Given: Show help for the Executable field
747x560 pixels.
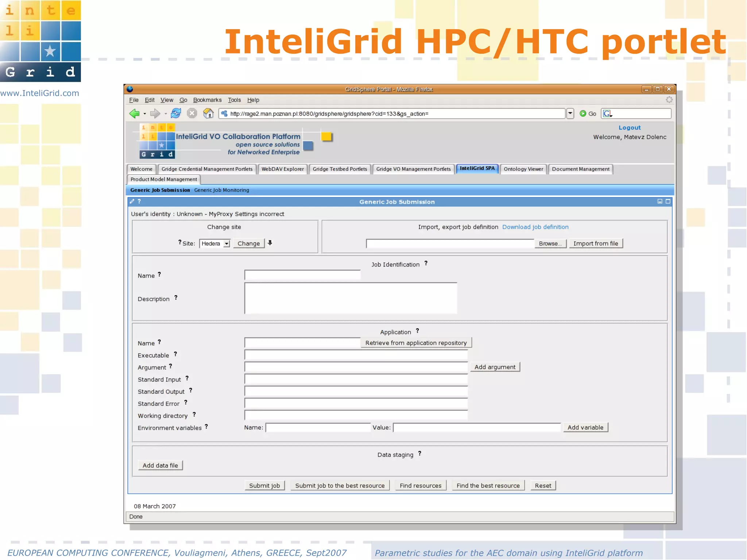Looking at the screenshot, I should point(175,354).
